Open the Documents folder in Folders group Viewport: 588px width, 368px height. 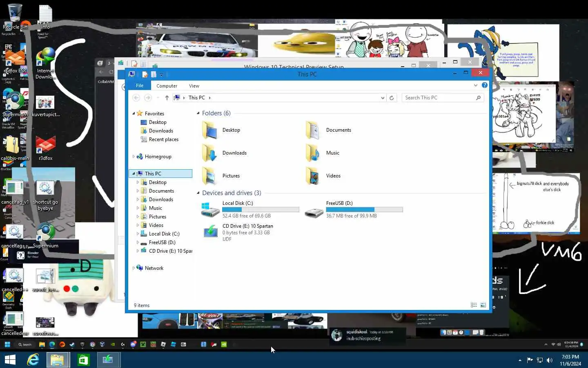[328, 130]
